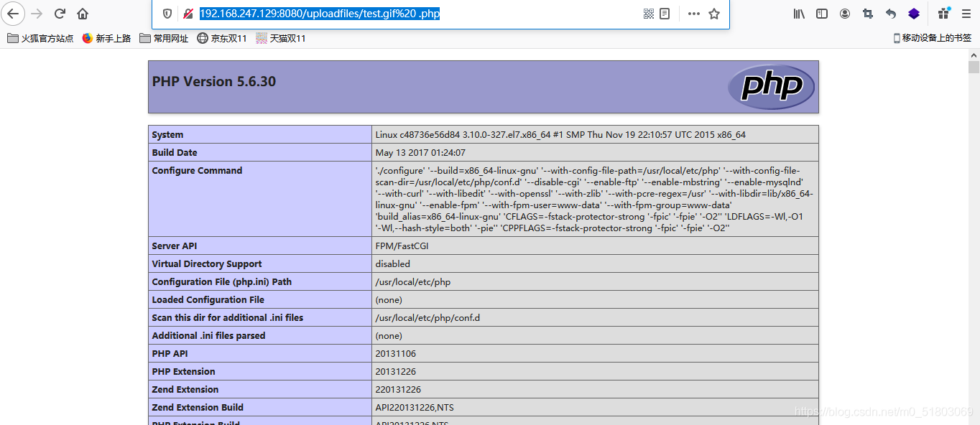980x425 pixels.
Task: Open the 火狐官方站点 bookmark folder
Action: tap(41, 38)
